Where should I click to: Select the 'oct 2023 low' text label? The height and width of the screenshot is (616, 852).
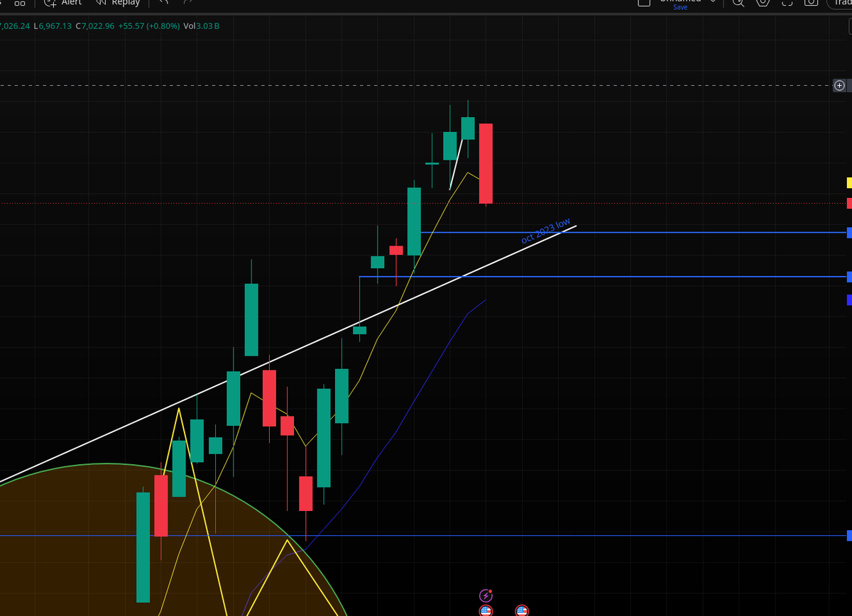click(x=546, y=231)
